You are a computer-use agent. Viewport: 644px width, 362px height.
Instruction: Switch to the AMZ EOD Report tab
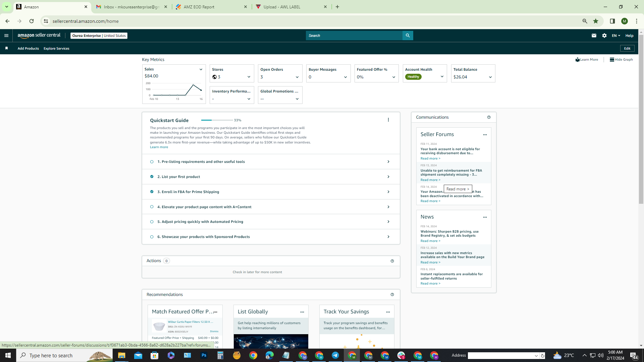pyautogui.click(x=211, y=7)
